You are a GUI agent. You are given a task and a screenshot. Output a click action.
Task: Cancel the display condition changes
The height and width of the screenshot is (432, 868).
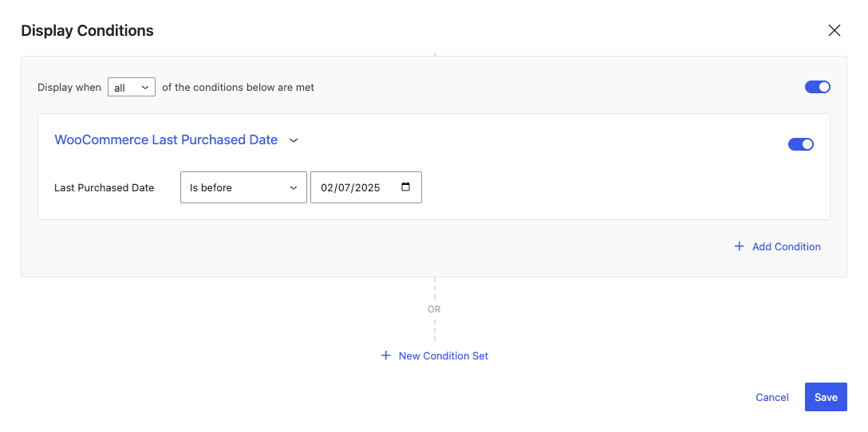(x=772, y=397)
